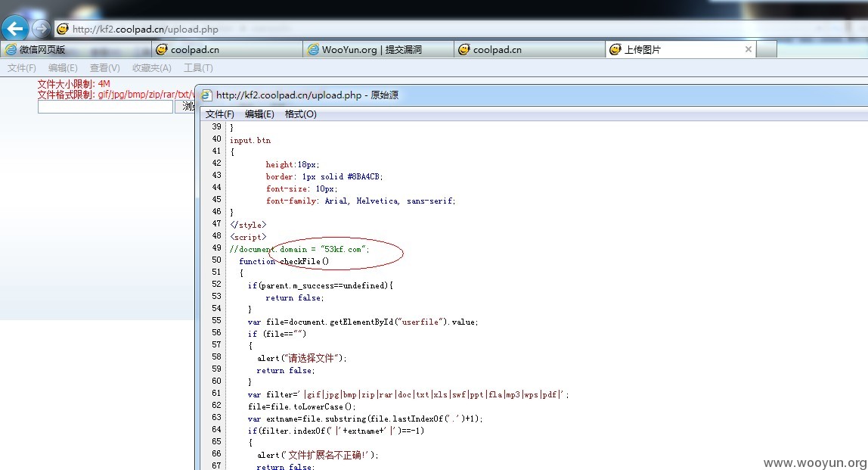868x470 pixels.
Task: Click the file=file.toLowerCase() line
Action: tap(302, 407)
